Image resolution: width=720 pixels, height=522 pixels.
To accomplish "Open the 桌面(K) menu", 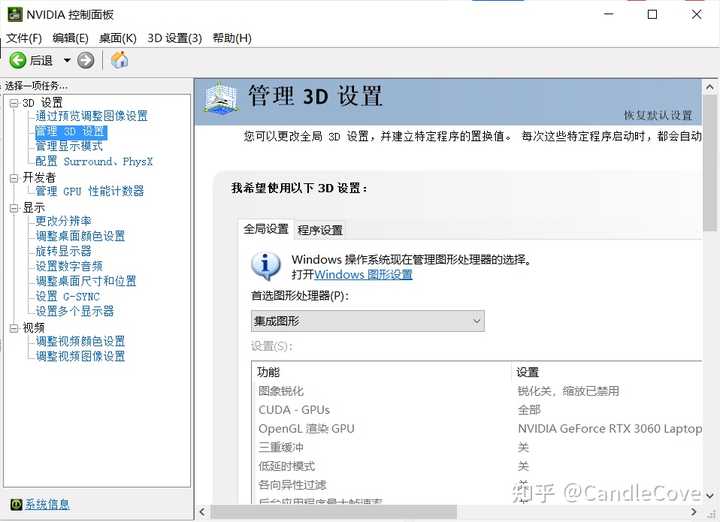I will [x=118, y=38].
